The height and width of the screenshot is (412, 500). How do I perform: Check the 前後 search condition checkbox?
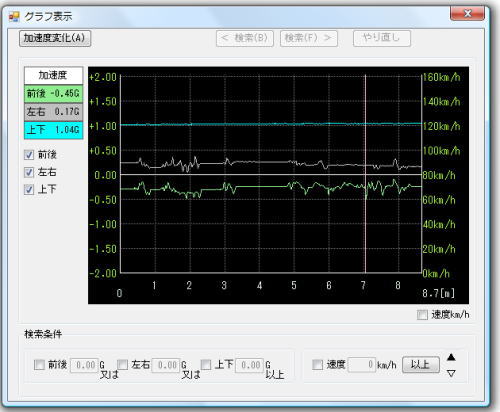(x=39, y=365)
